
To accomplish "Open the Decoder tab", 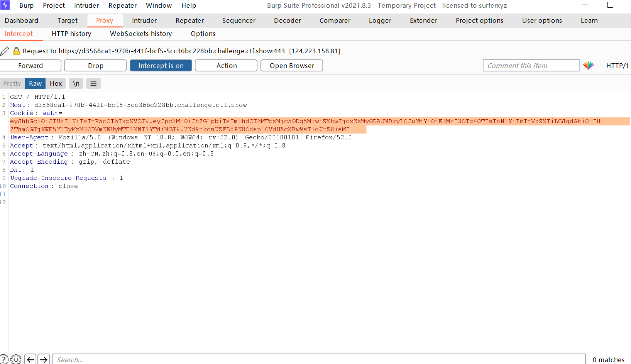I will click(288, 20).
